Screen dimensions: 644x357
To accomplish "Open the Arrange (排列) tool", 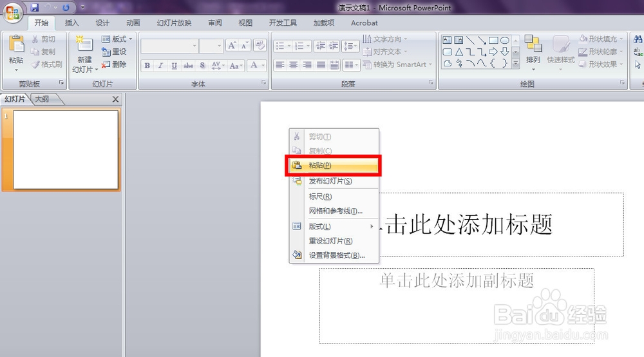I will click(533, 52).
